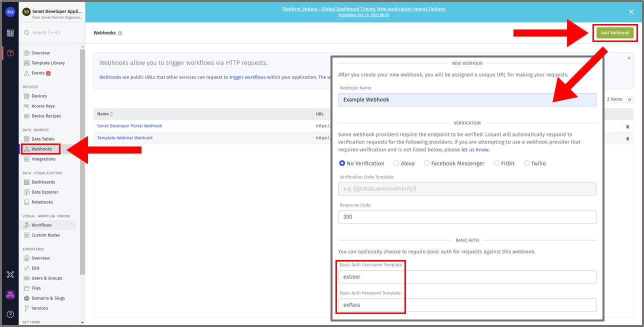Open Custom Nodes
The height and width of the screenshot is (327, 644).
(45, 235)
